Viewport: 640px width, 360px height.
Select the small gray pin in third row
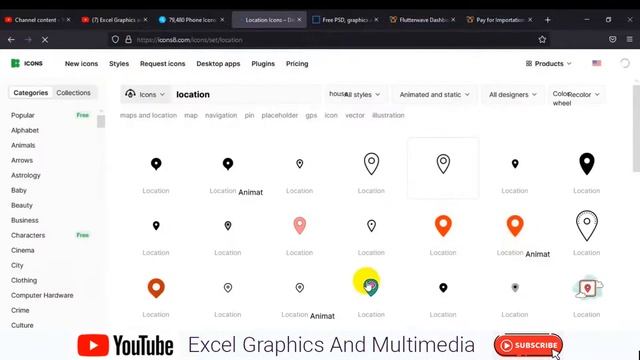(x=515, y=288)
